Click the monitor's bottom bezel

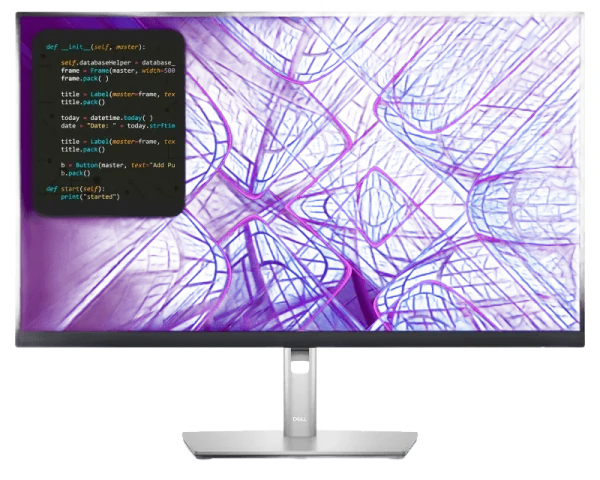click(x=300, y=340)
